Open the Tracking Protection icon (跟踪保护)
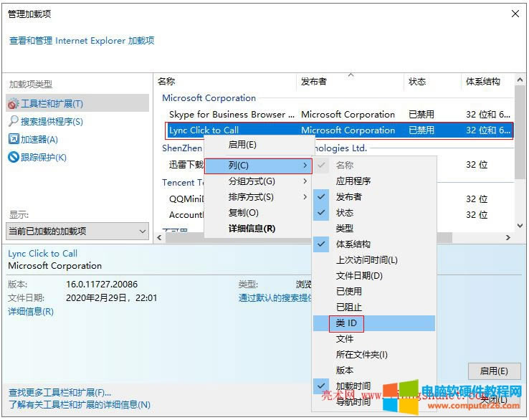Image resolution: width=529 pixels, height=420 pixels. [x=13, y=158]
